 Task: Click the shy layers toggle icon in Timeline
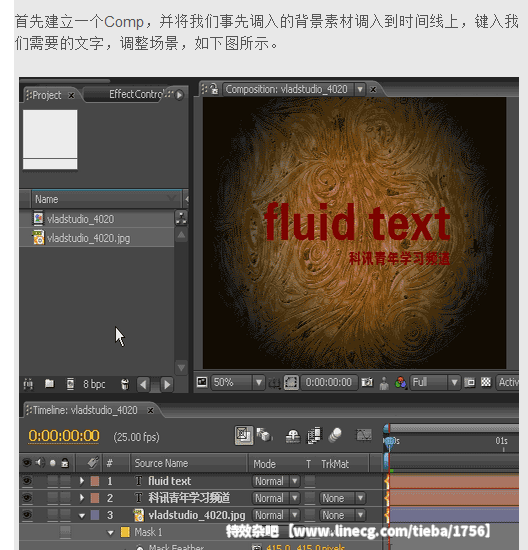(292, 436)
